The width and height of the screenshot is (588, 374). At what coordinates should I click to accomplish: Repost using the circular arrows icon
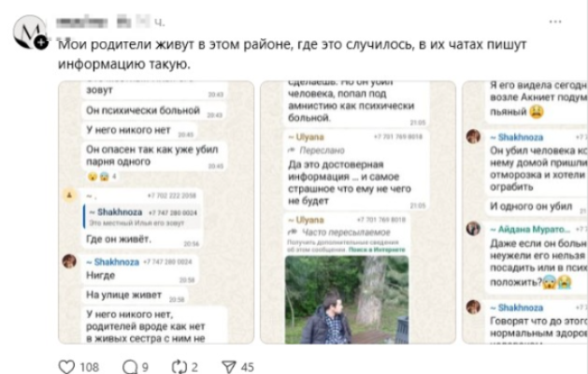(179, 367)
